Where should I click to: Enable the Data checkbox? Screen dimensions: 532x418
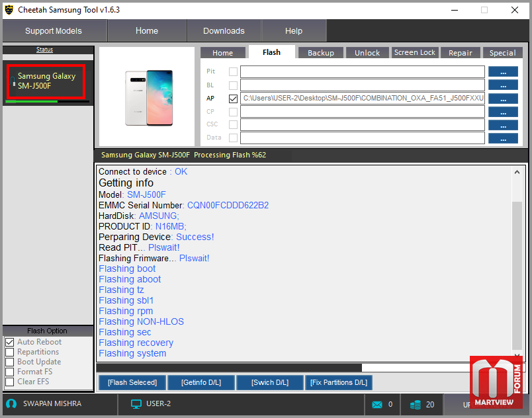click(233, 138)
